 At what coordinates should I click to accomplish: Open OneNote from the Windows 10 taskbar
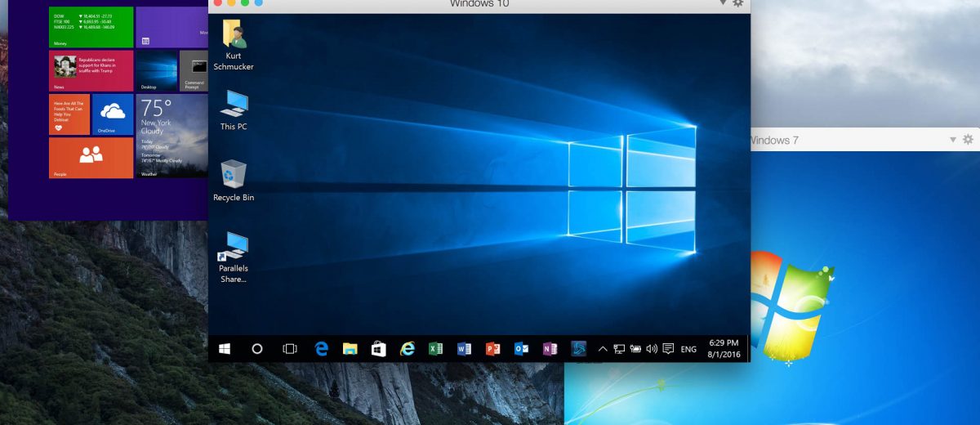[x=550, y=349]
